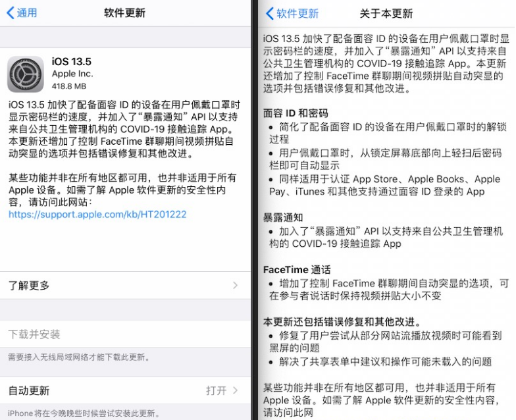Tap the 某些功能并非在所有地区 paragraph on left screen
Screen dimensions: 516x420
122,190
